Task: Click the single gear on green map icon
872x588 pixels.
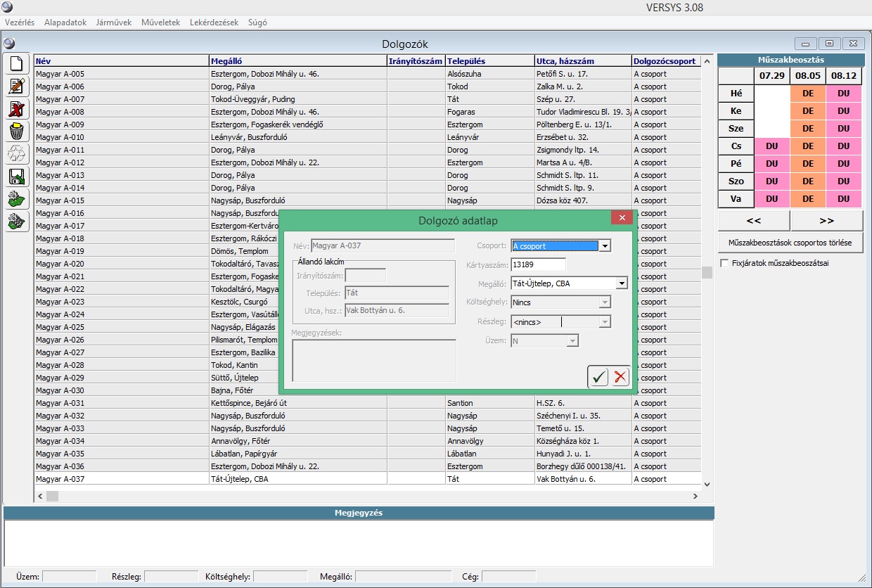Action: [18, 198]
